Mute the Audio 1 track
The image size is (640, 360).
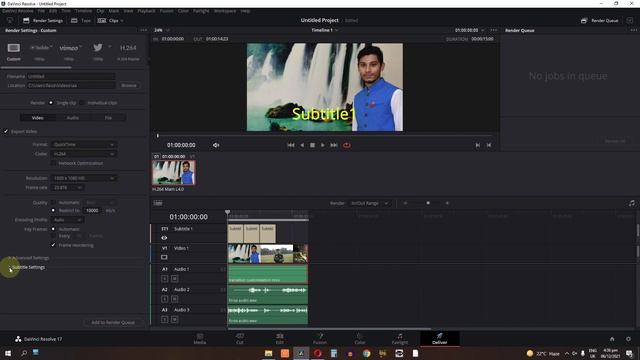point(174,278)
